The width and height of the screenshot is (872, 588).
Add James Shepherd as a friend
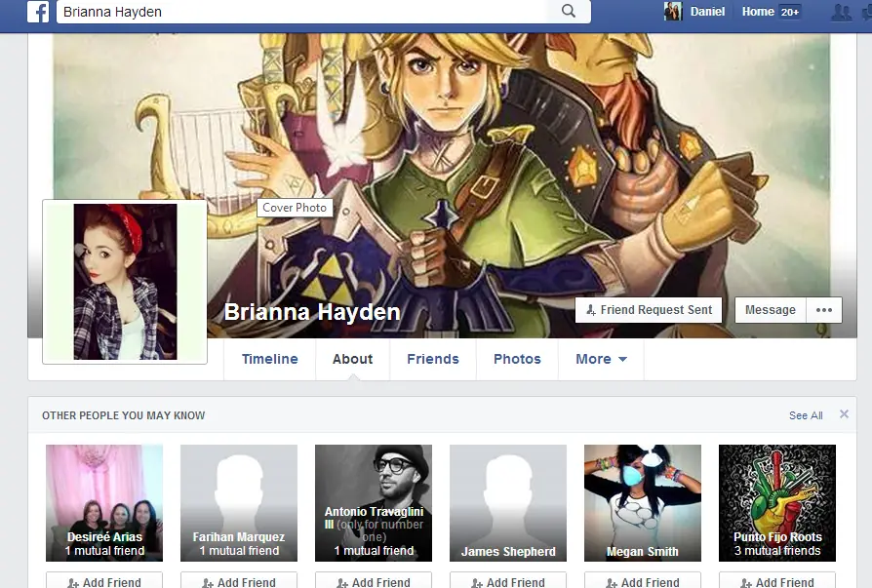click(x=508, y=581)
